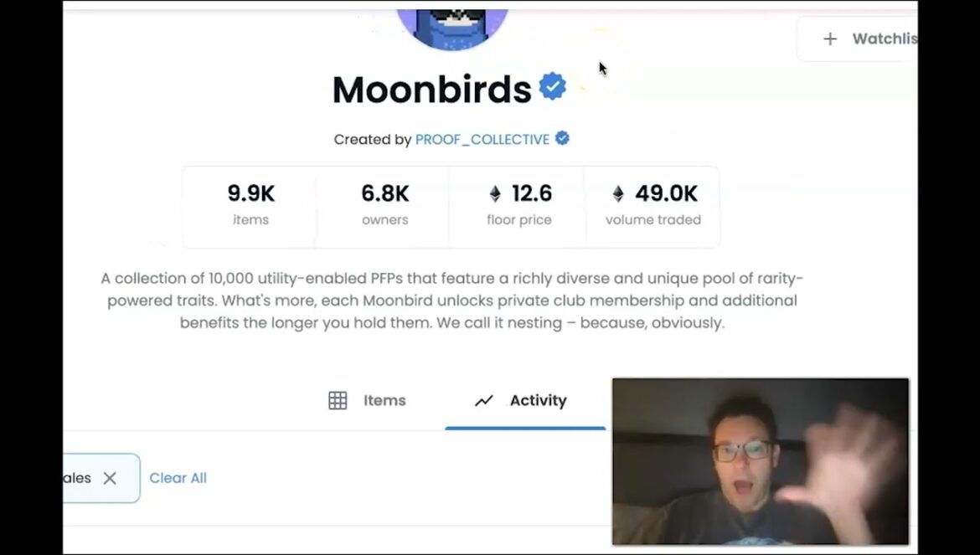Add collection to Watchlist
Screen dimensions: 980x555
(858, 39)
